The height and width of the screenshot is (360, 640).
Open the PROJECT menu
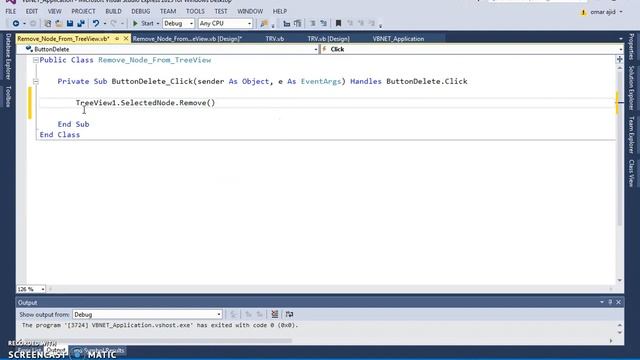pos(83,11)
